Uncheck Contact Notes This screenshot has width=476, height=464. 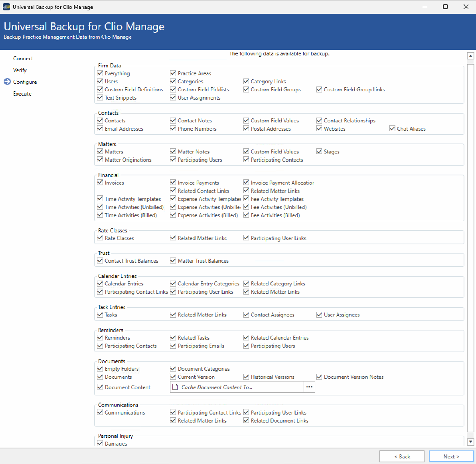[x=173, y=120]
